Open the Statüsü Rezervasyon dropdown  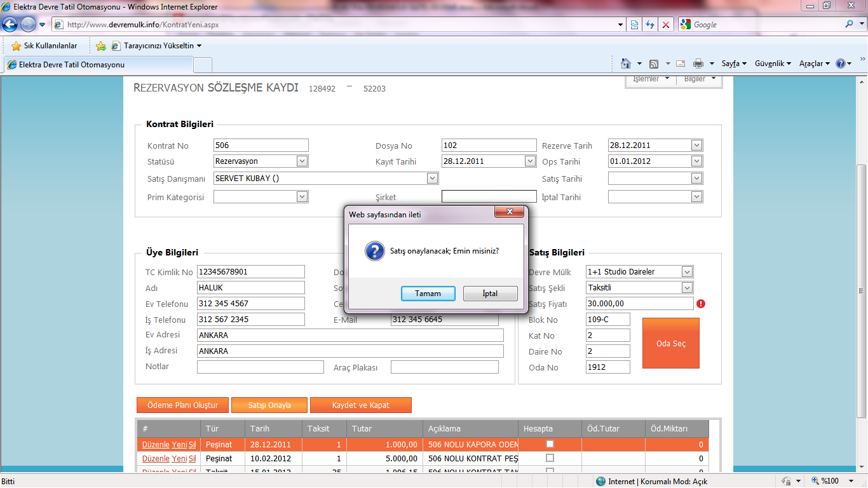[302, 161]
